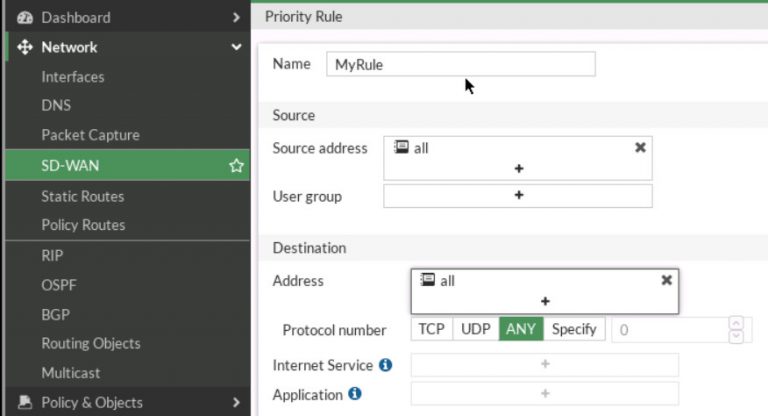Remove 'all' from Source address

[640, 147]
